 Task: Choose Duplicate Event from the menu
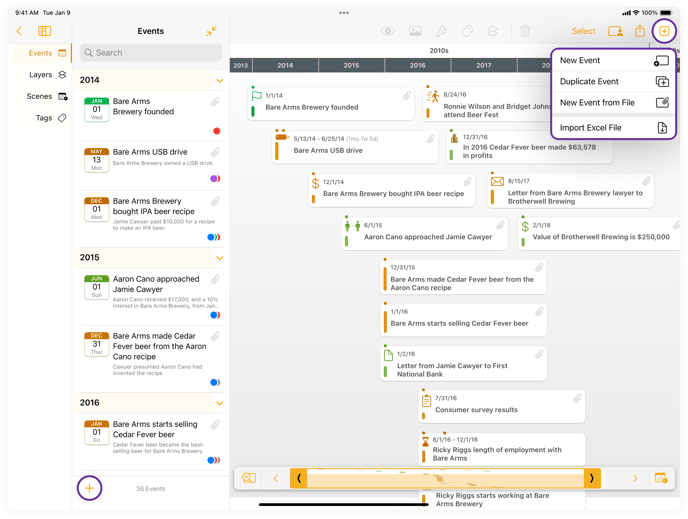tap(613, 82)
